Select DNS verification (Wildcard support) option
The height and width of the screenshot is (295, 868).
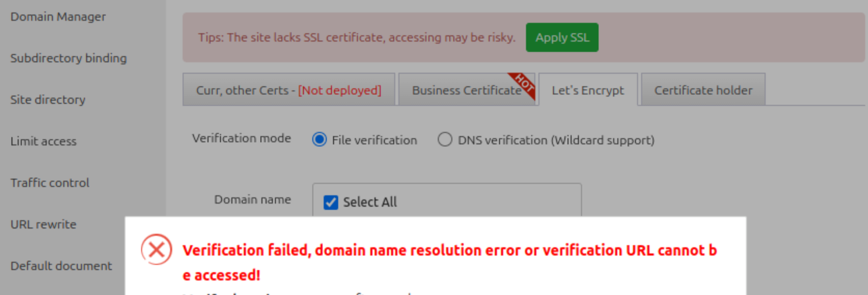445,140
